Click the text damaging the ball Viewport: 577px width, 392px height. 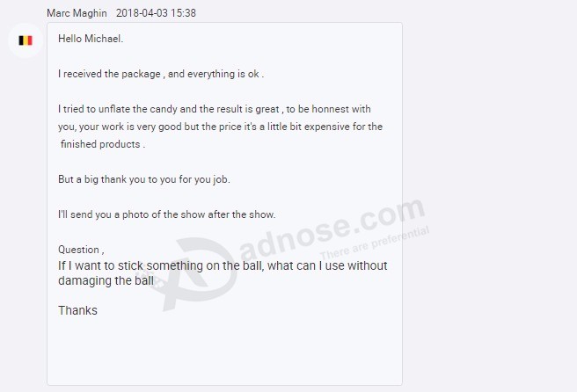point(106,280)
